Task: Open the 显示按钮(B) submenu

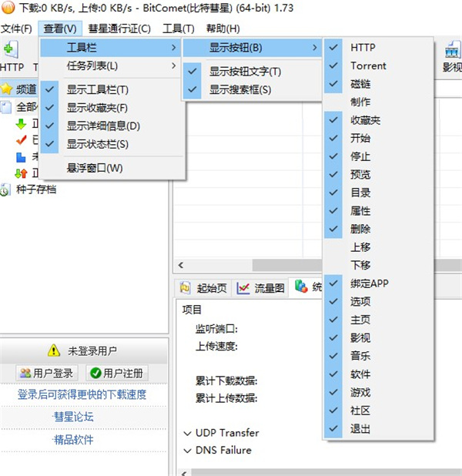Action: coord(252,48)
